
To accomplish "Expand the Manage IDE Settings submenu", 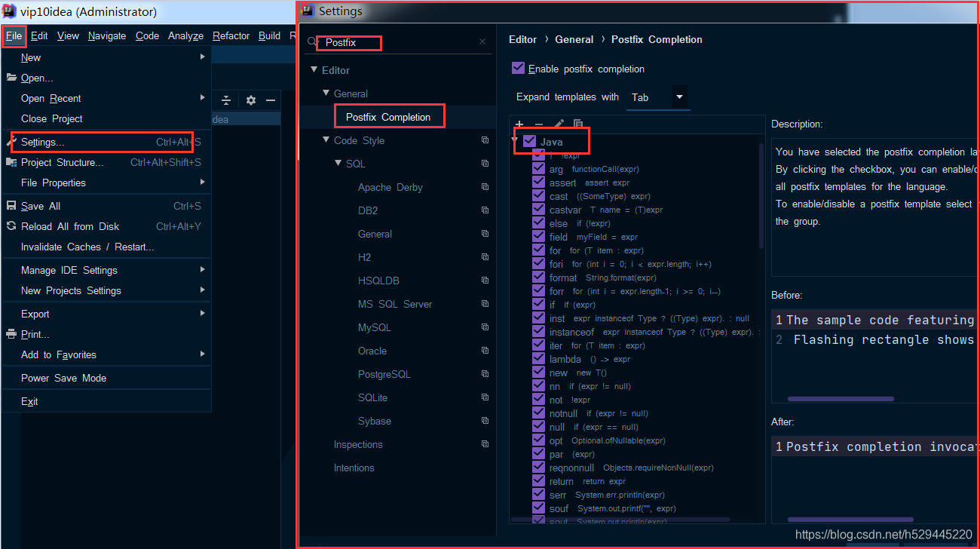I will click(x=203, y=270).
